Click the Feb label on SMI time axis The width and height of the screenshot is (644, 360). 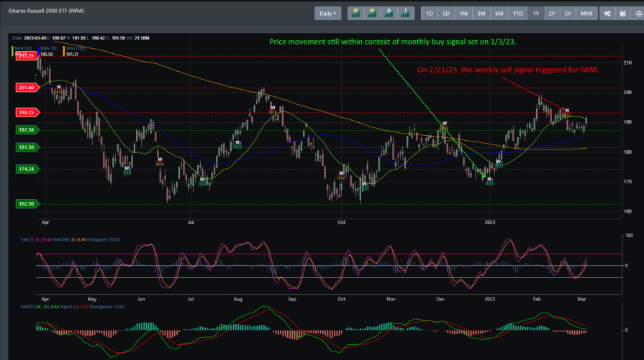[x=537, y=300]
